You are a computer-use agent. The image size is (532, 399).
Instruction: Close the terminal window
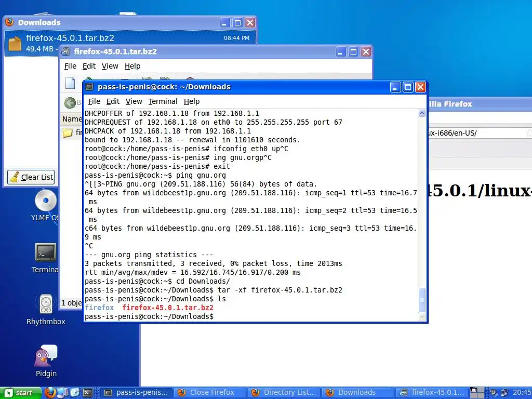coord(420,87)
